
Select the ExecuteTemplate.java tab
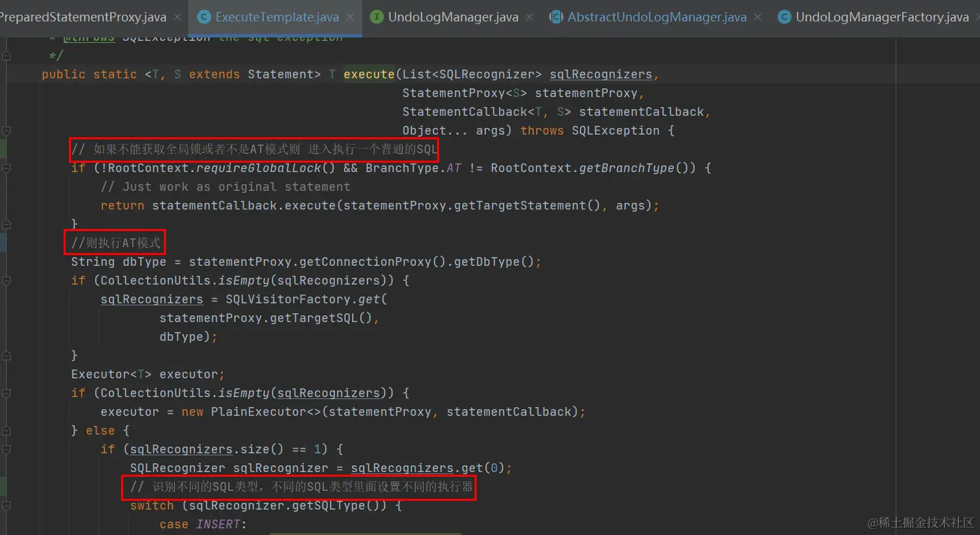(277, 17)
